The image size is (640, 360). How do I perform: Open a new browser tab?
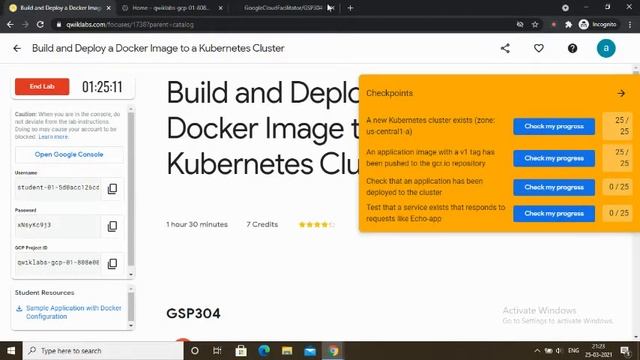tap(350, 8)
